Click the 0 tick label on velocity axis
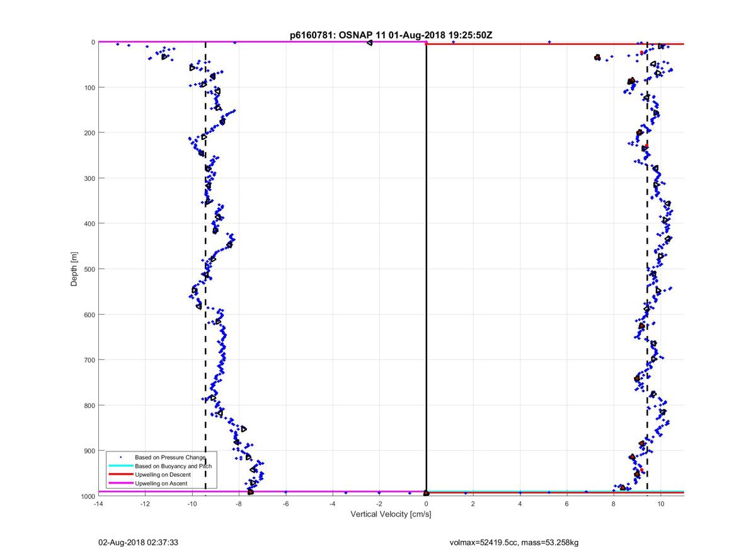The height and width of the screenshot is (558, 756). coord(427,504)
